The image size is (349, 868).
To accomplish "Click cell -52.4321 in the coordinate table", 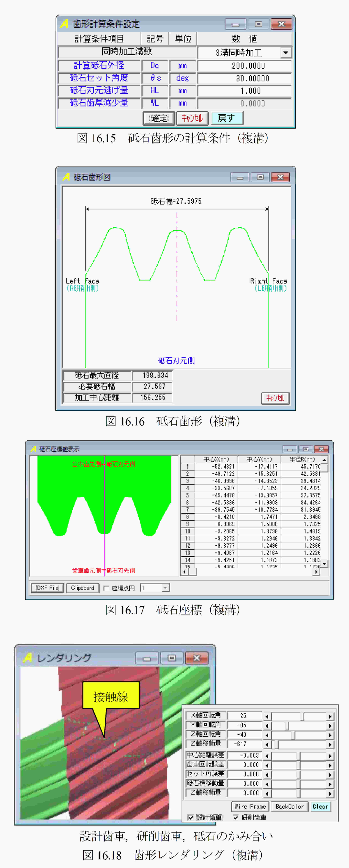I will pyautogui.click(x=216, y=467).
